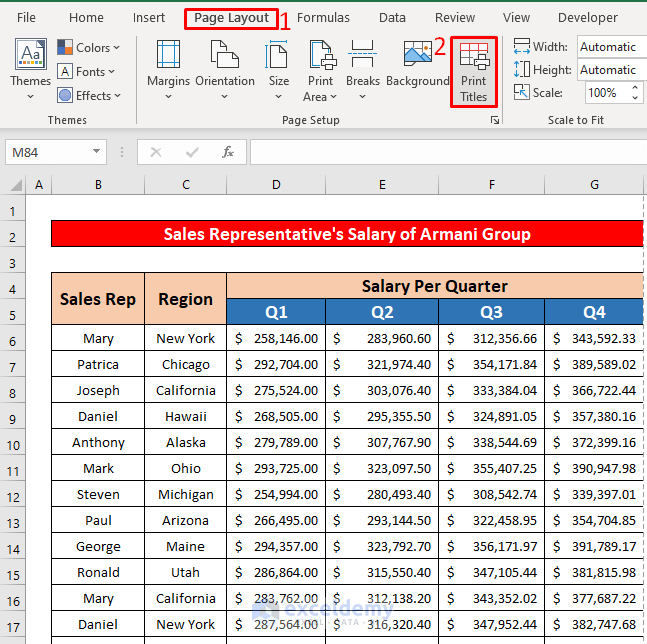Open the File menu
Screen dimensions: 647x644
(x=26, y=17)
